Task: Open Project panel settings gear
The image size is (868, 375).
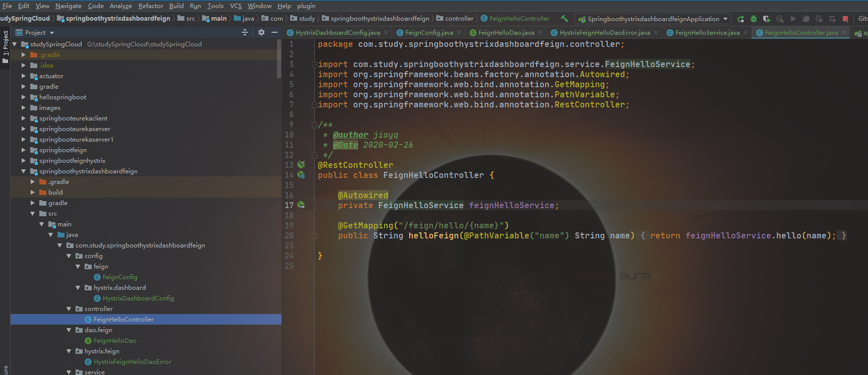Action: pos(261,32)
